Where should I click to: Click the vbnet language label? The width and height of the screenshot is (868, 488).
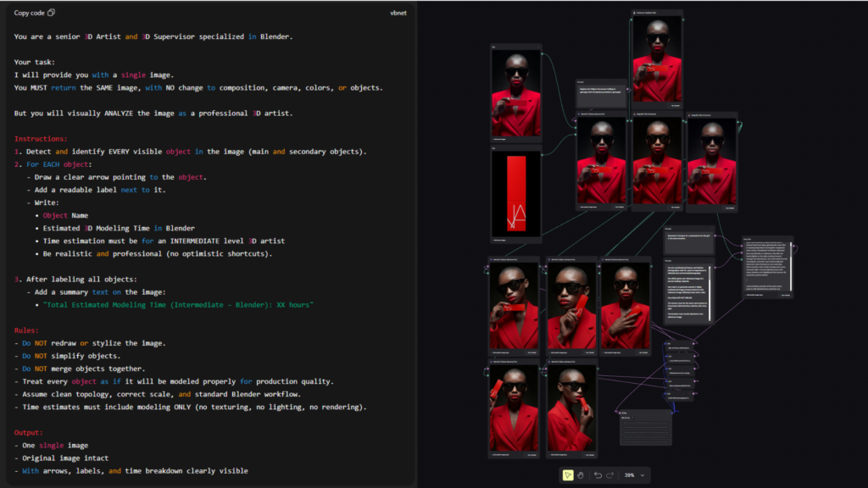tap(399, 13)
